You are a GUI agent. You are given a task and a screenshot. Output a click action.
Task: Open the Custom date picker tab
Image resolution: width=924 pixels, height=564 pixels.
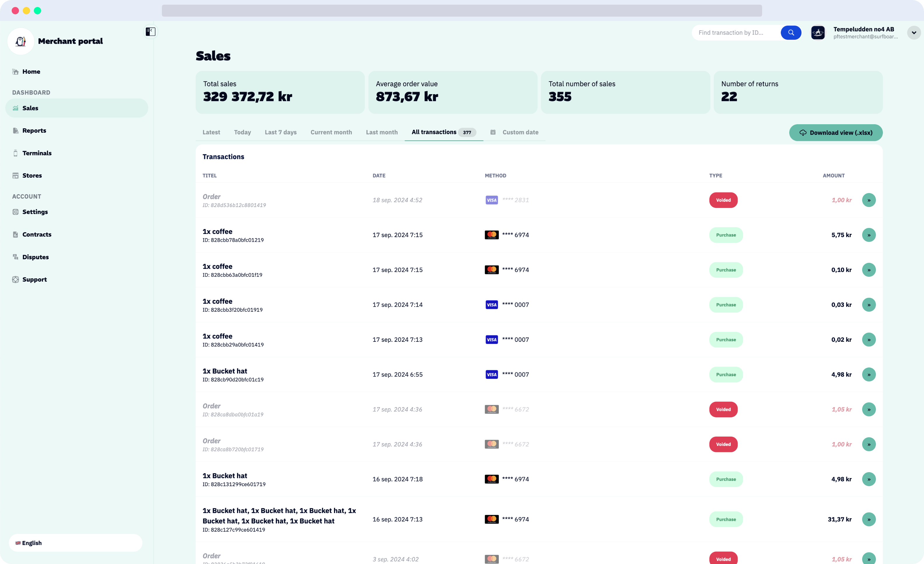pos(514,132)
